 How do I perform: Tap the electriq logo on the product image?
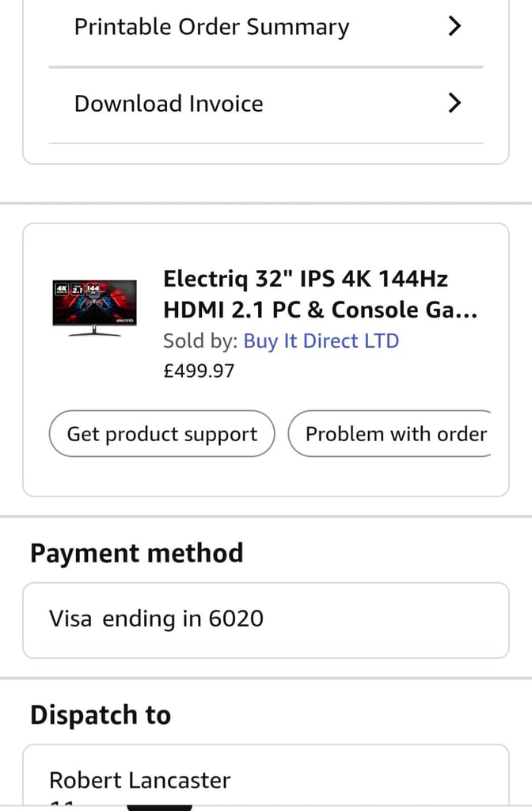[123, 320]
